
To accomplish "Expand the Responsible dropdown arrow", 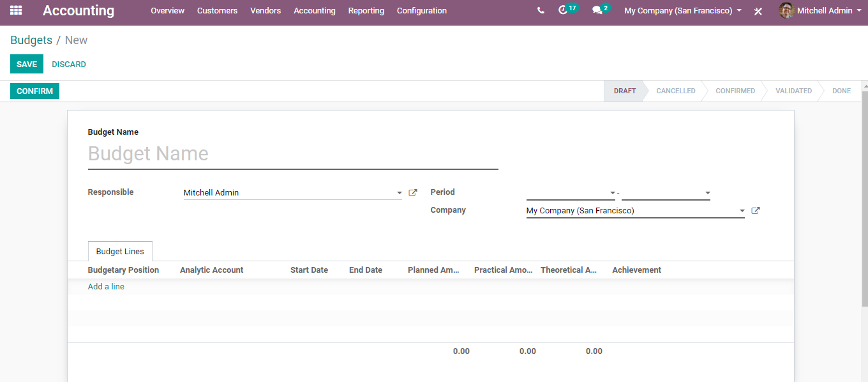I will [x=400, y=193].
